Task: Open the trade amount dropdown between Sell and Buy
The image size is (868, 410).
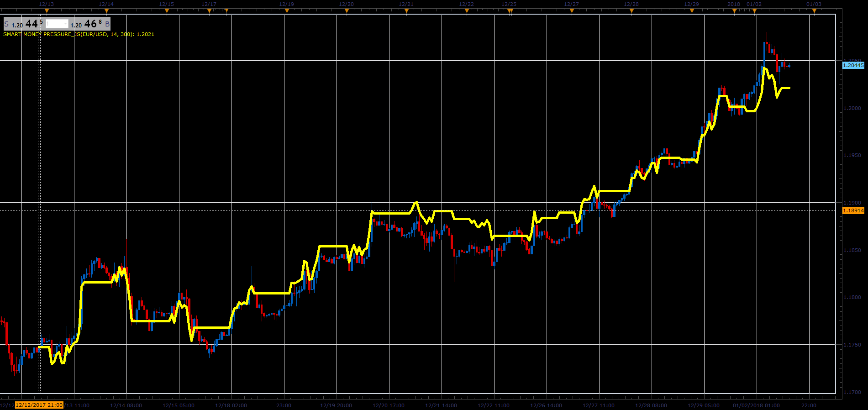Action: click(57, 24)
